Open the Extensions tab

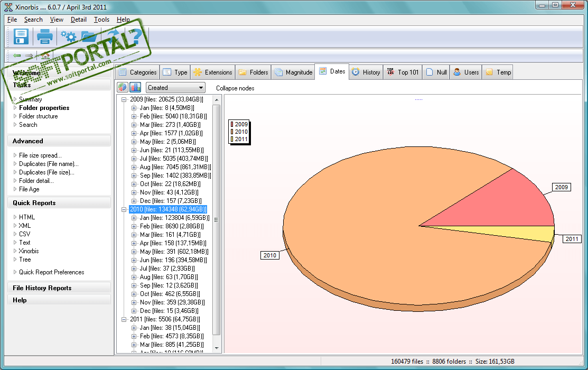[x=212, y=72]
